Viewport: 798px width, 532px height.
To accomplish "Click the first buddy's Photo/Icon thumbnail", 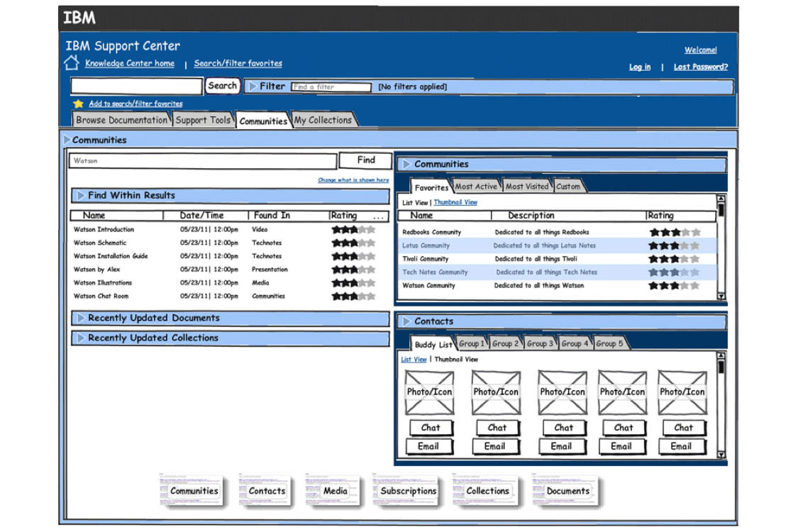I will [x=429, y=392].
